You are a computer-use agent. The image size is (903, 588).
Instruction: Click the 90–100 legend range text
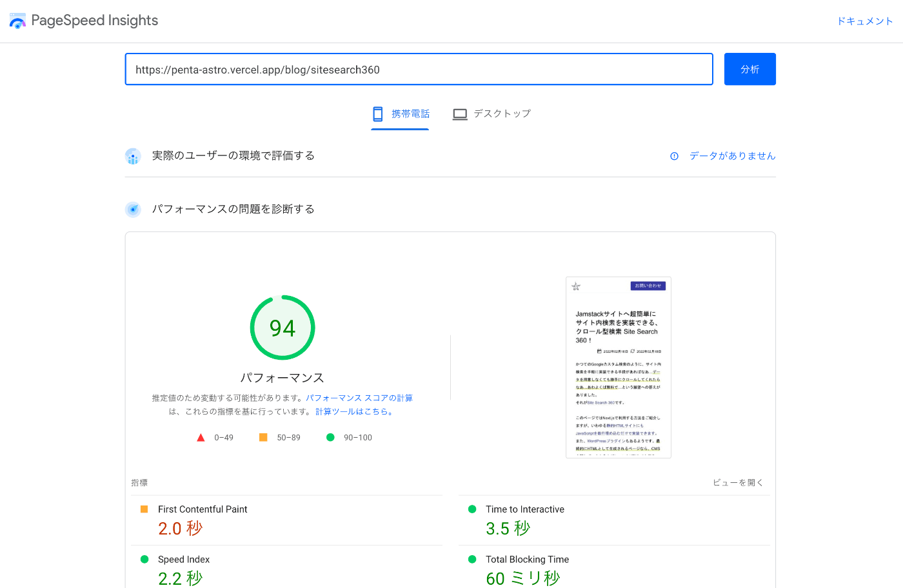point(358,438)
